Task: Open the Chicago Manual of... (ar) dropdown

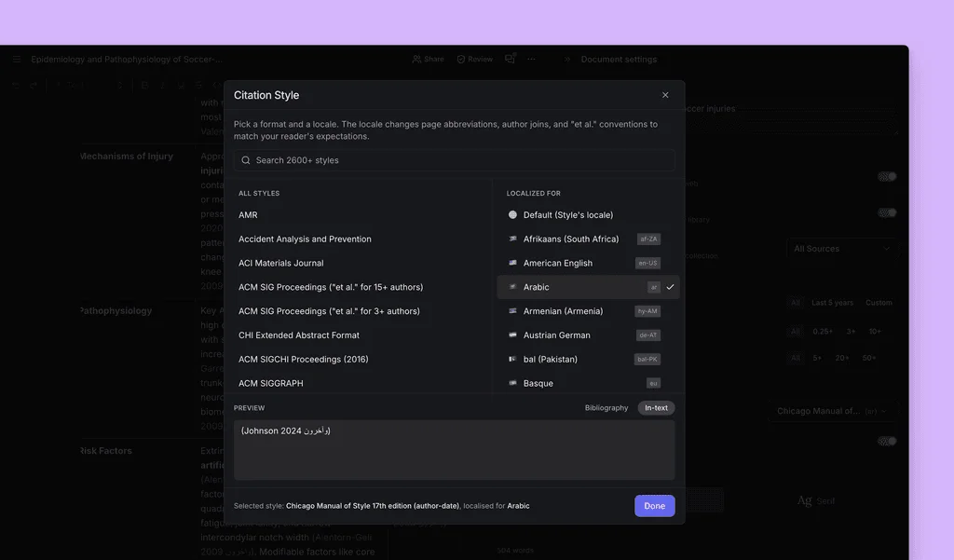Action: click(x=831, y=411)
